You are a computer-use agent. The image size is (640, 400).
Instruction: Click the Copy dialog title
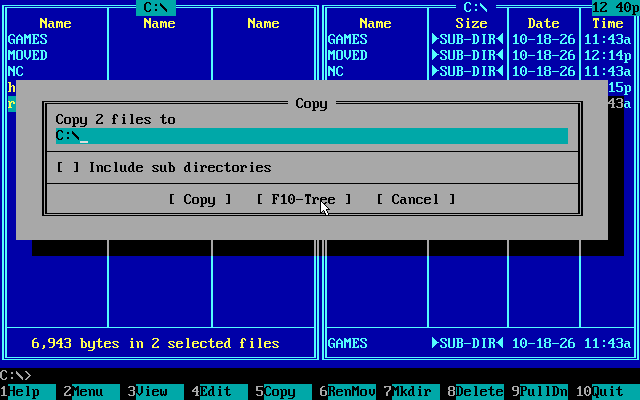tap(311, 103)
